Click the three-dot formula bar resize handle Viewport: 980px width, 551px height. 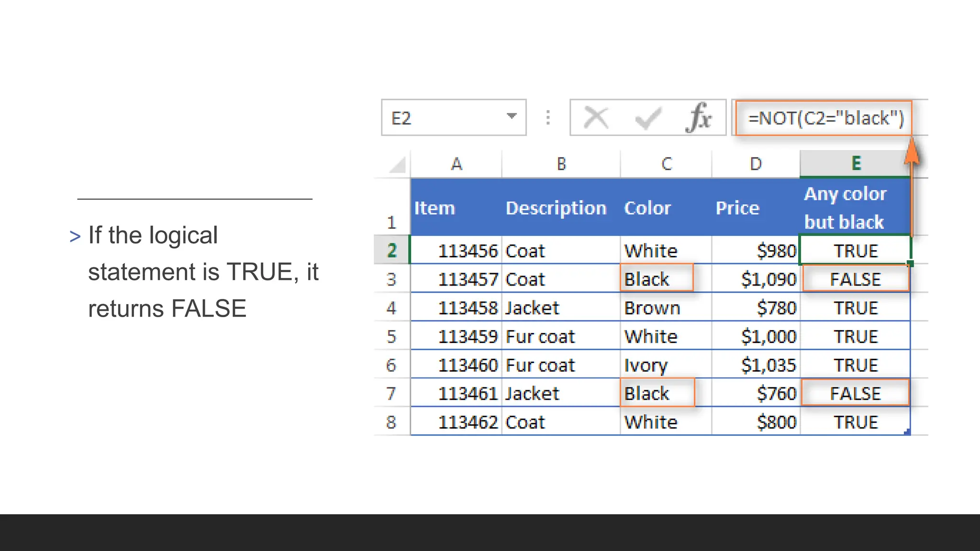548,118
